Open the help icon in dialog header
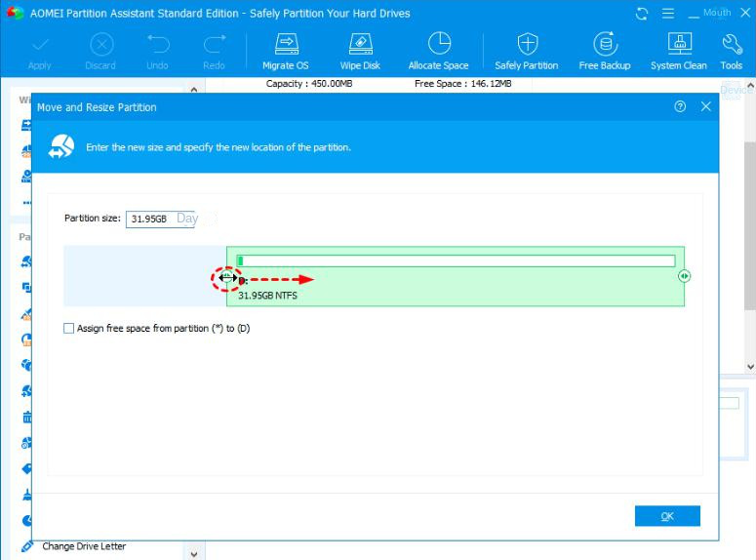Screen dimensions: 756x560 tap(680, 107)
